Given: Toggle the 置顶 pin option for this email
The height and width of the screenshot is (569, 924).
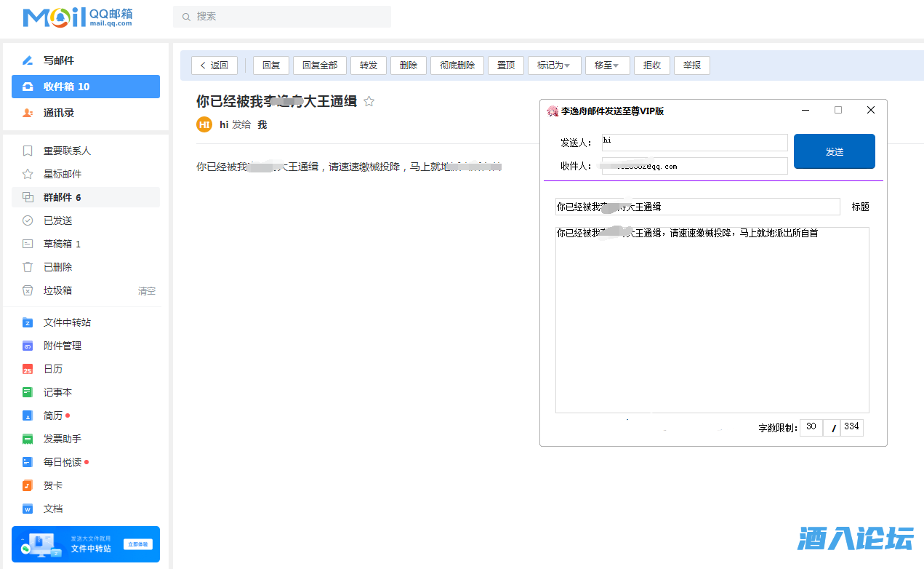Looking at the screenshot, I should [505, 65].
